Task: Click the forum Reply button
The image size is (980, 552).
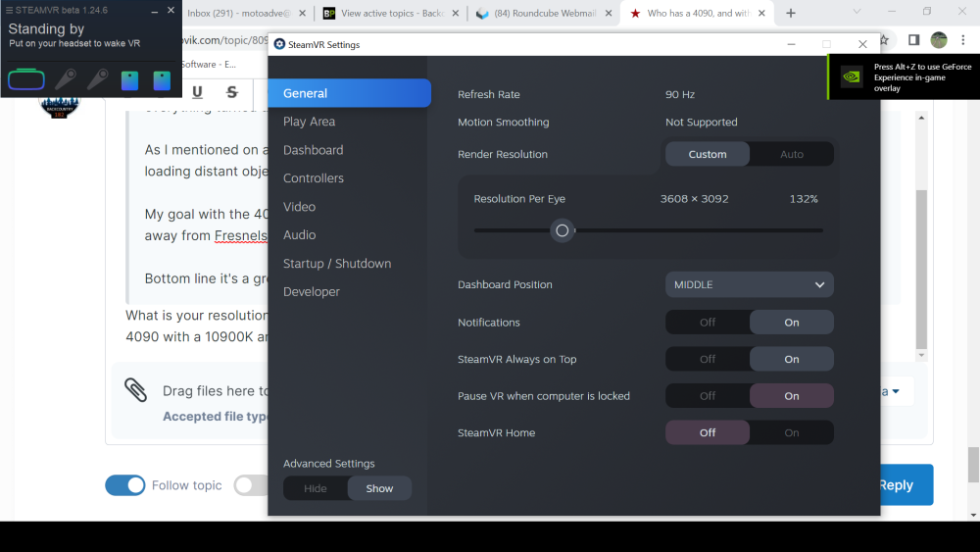Action: click(x=906, y=484)
